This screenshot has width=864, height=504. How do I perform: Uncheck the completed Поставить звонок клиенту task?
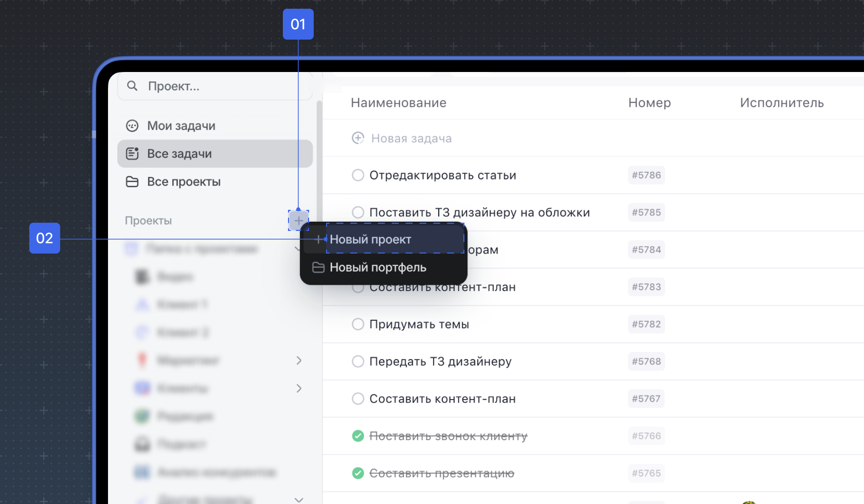click(358, 436)
